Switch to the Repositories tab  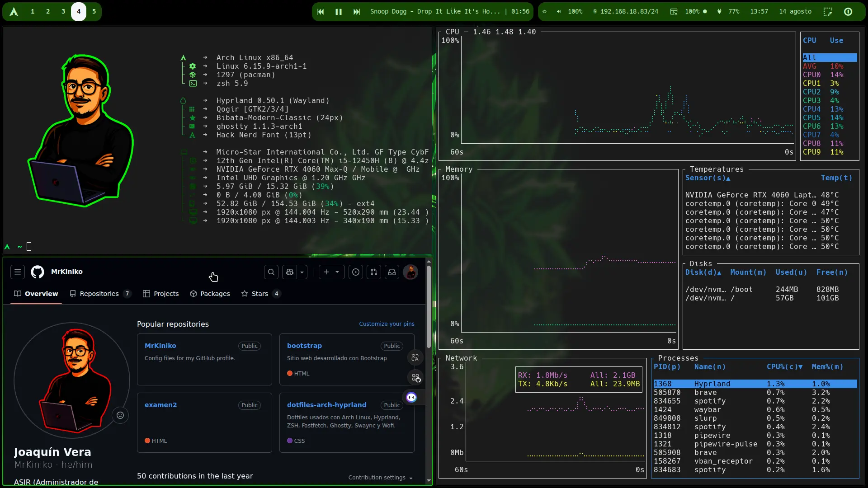[99, 294]
